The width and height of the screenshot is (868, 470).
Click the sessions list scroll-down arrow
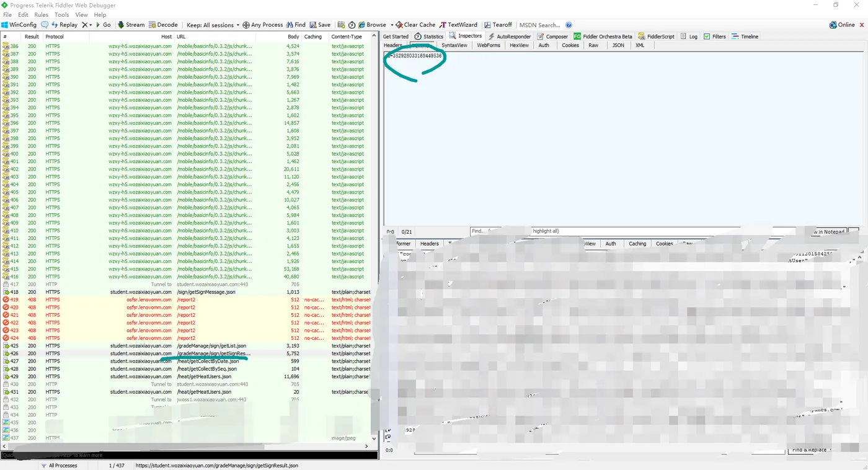click(374, 438)
